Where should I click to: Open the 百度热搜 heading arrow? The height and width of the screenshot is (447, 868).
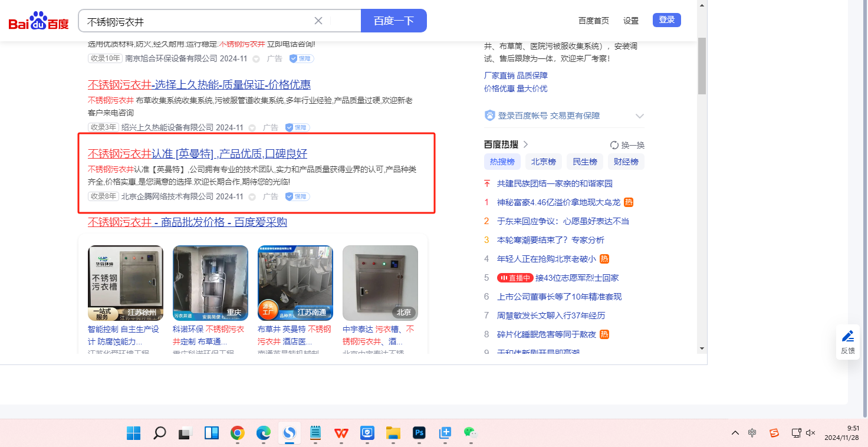pyautogui.click(x=526, y=144)
